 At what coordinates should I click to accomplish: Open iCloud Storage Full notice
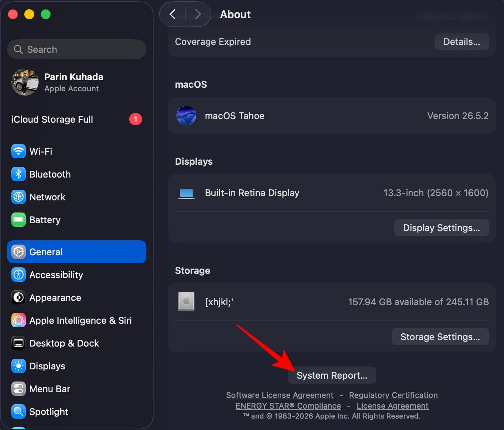click(x=77, y=119)
